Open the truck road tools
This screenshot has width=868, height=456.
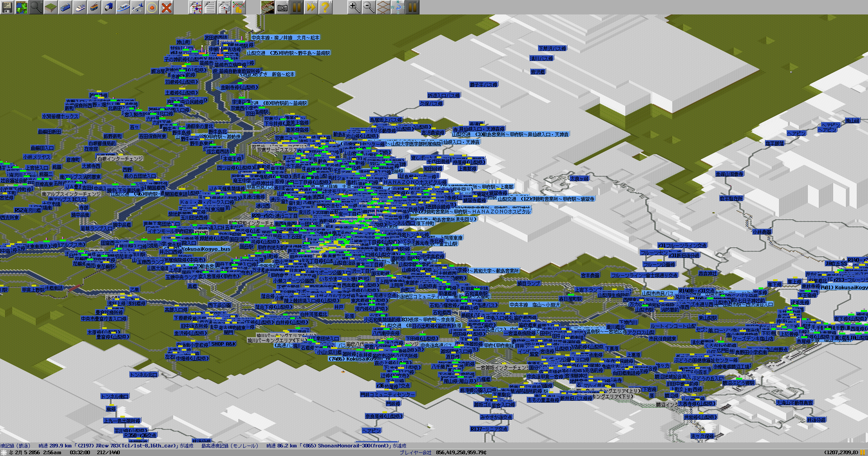pyautogui.click(x=108, y=7)
